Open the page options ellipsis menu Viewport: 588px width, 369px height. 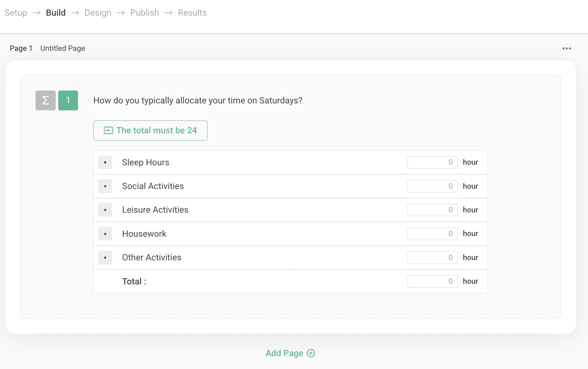[567, 48]
